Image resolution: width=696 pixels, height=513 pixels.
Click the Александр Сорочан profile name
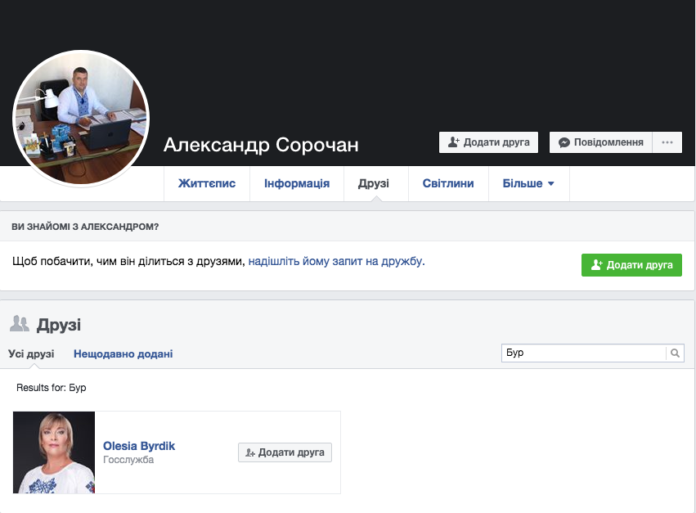tap(261, 145)
